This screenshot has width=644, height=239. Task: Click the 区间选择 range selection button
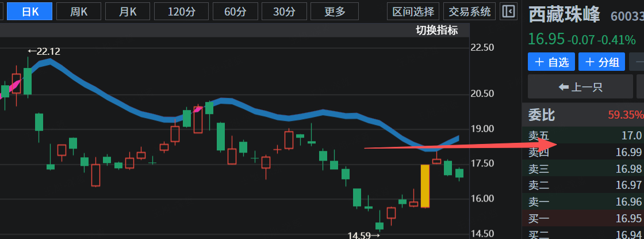(x=413, y=12)
